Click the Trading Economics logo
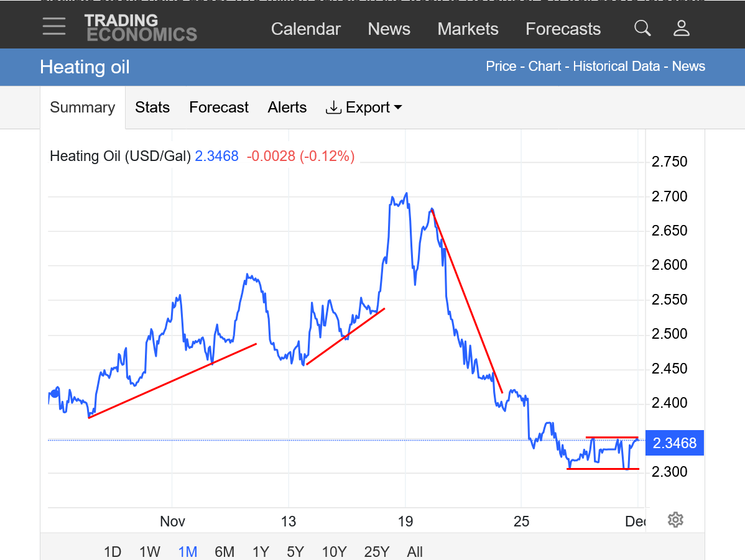The height and width of the screenshot is (560, 745). (x=141, y=28)
